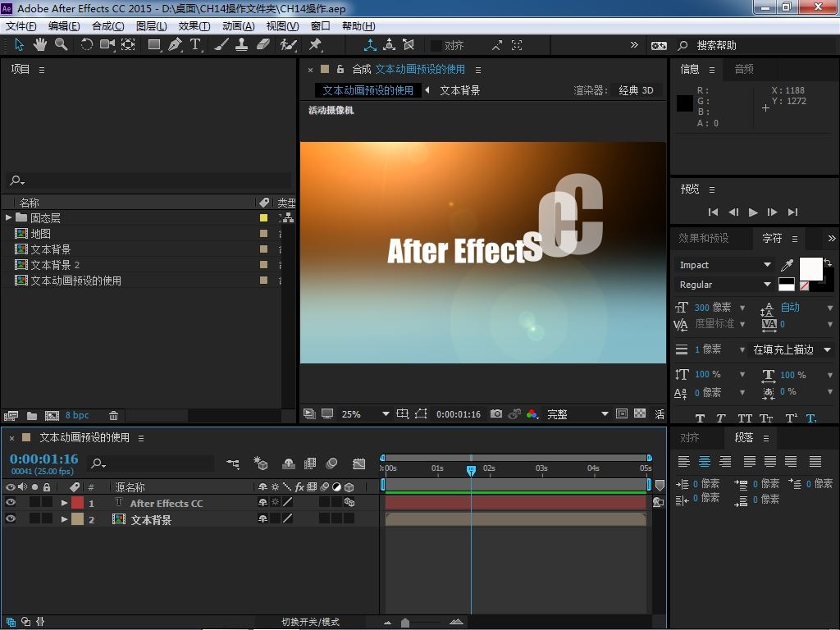Toggle Frame Blending for timeline layers
The height and width of the screenshot is (630, 840).
click(310, 463)
